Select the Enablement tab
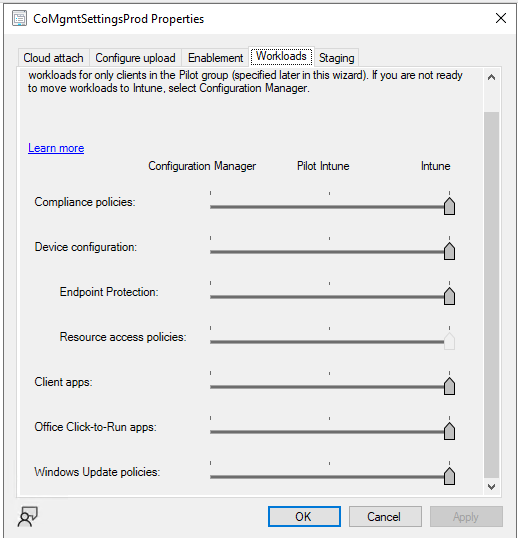 coord(215,58)
